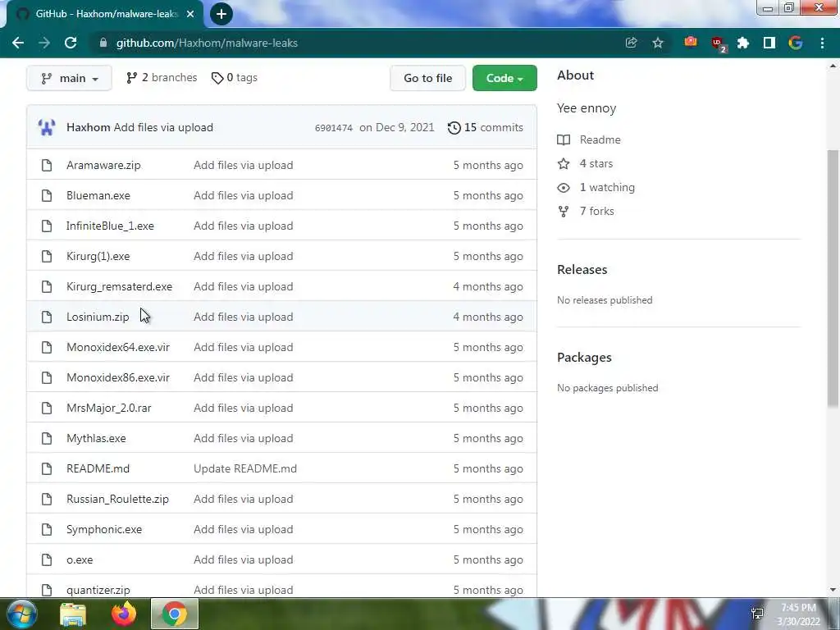Open the Haxhom user avatar
Image resolution: width=840 pixels, height=630 pixels.
point(47,127)
